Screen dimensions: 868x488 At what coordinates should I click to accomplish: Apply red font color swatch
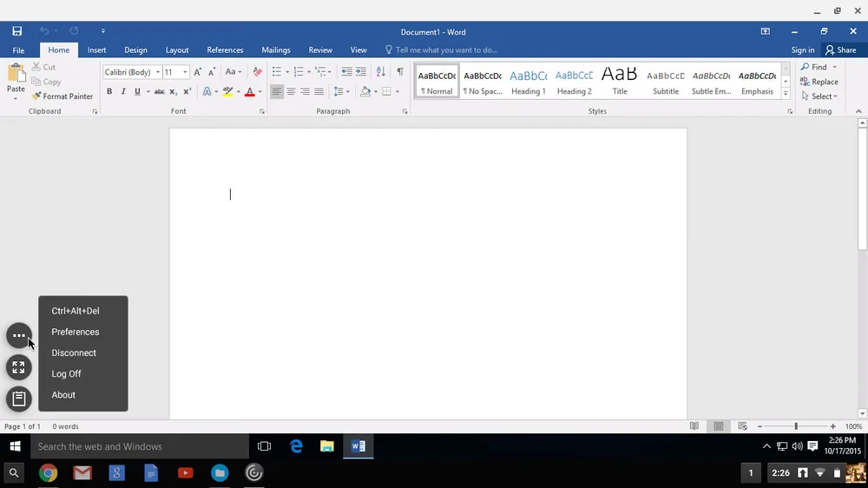tap(250, 91)
